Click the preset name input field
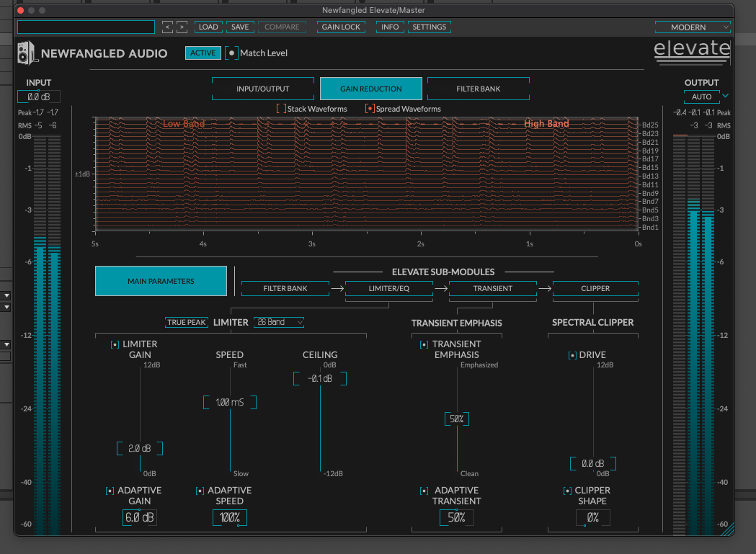The image size is (756, 554). [86, 27]
